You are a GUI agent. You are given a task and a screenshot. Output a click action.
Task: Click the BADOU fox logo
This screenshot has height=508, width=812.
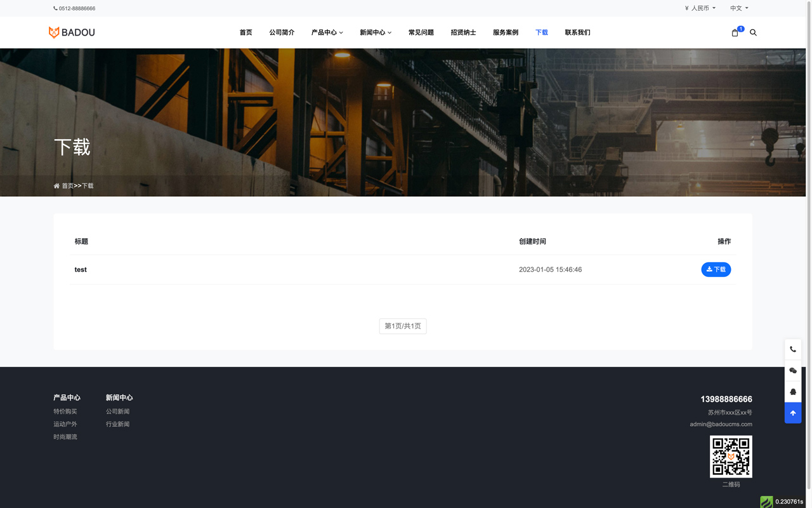pos(72,32)
